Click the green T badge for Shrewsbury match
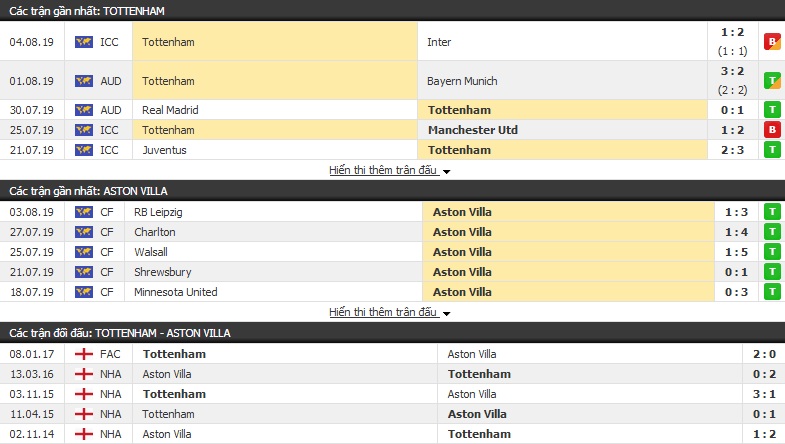 (772, 272)
